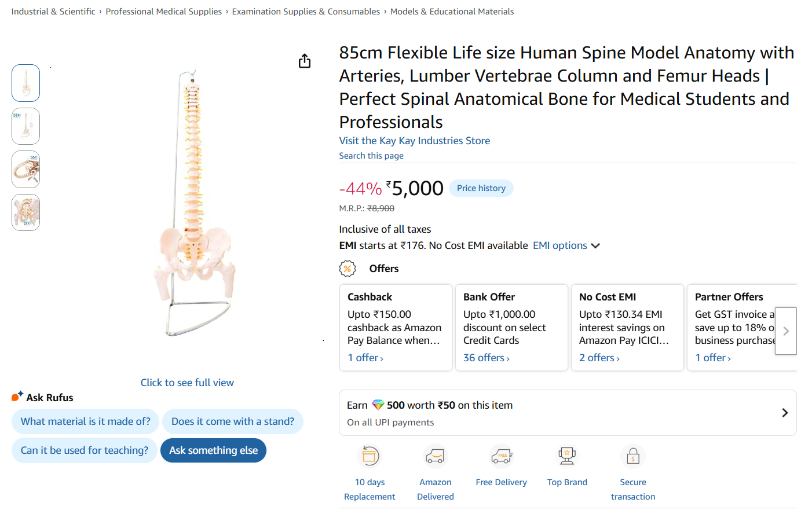Open the Price history button

(481, 188)
